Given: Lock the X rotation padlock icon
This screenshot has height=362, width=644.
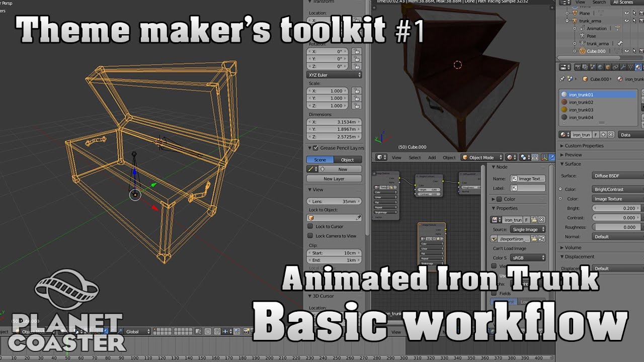Looking at the screenshot, I should point(356,51).
